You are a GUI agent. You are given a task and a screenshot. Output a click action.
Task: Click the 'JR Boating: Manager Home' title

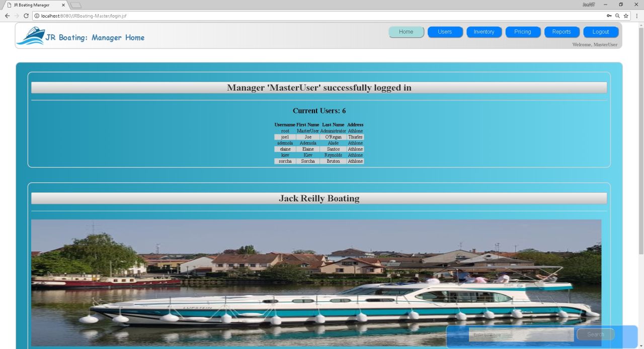click(x=95, y=38)
